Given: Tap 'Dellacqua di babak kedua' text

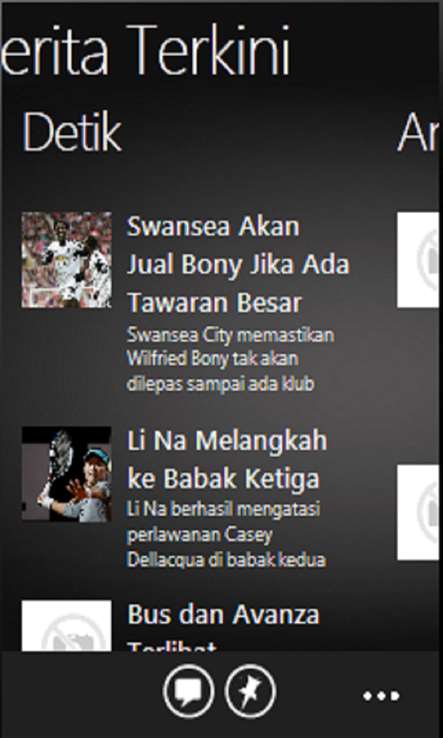Looking at the screenshot, I should point(226,560).
